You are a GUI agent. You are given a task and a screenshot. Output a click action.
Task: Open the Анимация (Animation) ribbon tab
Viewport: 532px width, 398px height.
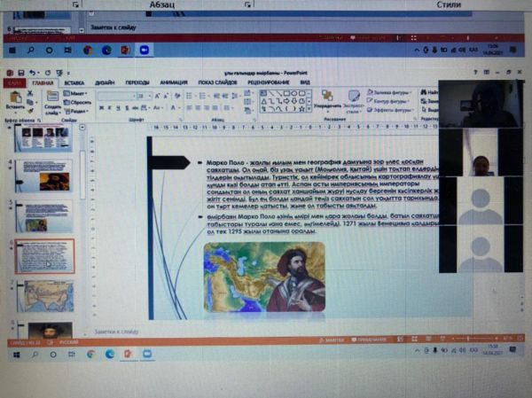pos(168,82)
